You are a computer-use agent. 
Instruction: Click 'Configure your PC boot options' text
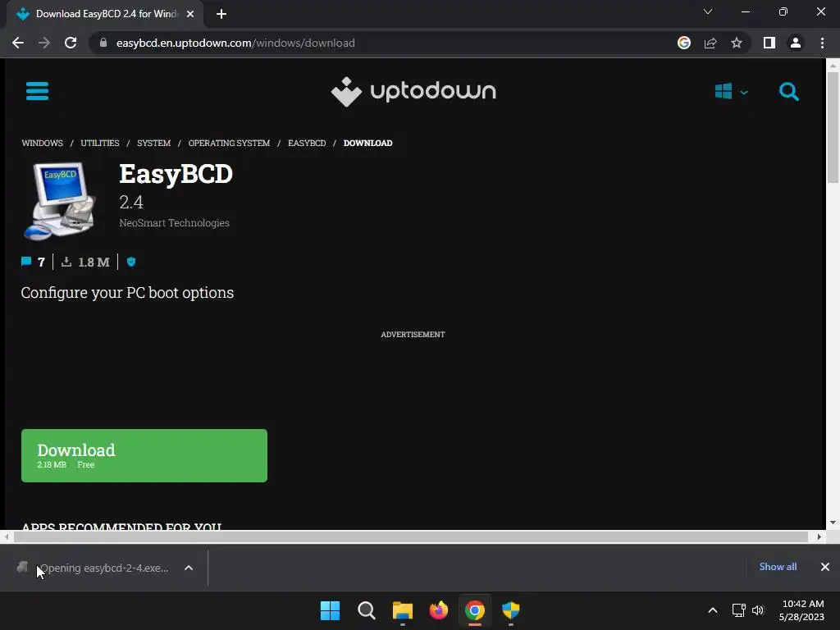pos(127,293)
